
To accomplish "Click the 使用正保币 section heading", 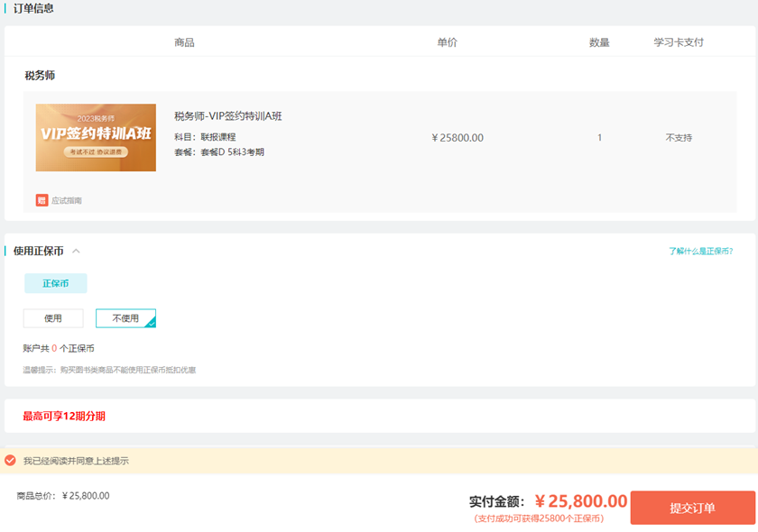I will click(x=39, y=252).
